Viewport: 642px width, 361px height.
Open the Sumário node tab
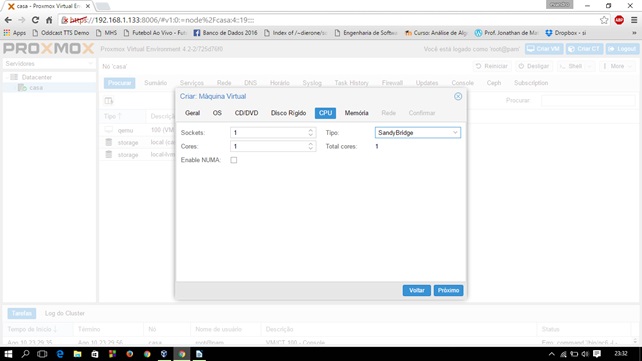(x=156, y=83)
